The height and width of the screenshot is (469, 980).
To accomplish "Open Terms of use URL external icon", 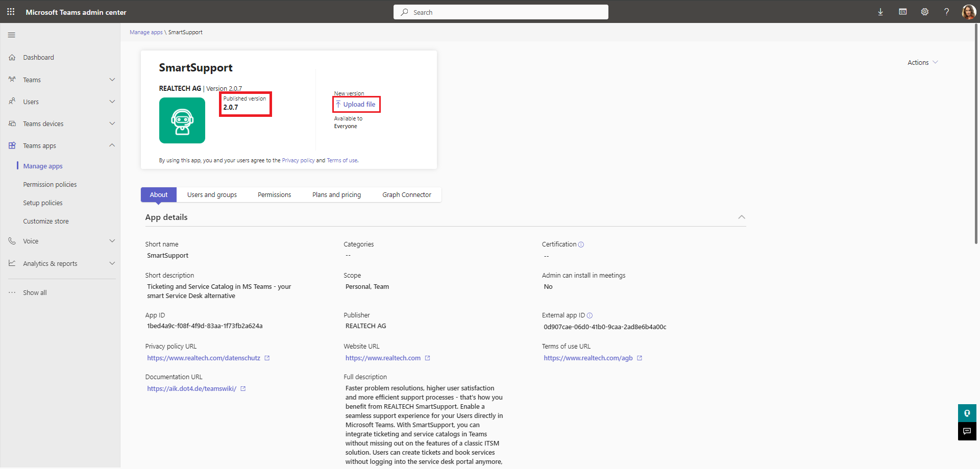I will click(640, 358).
